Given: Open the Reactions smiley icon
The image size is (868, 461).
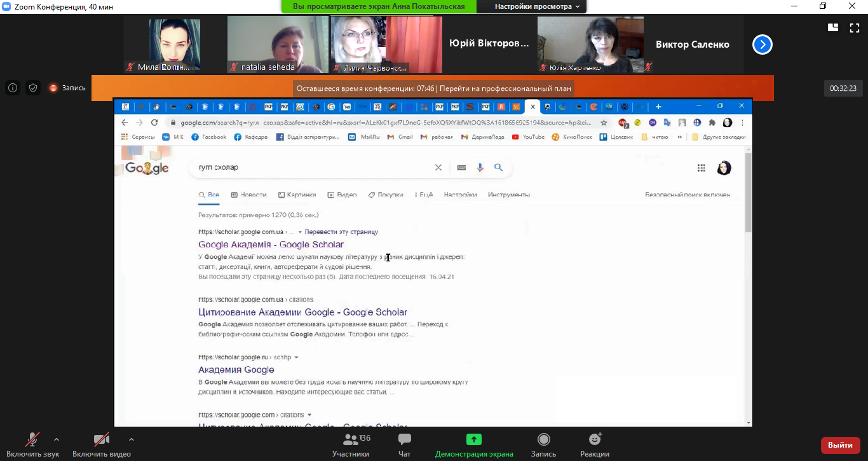Looking at the screenshot, I should pos(595,440).
